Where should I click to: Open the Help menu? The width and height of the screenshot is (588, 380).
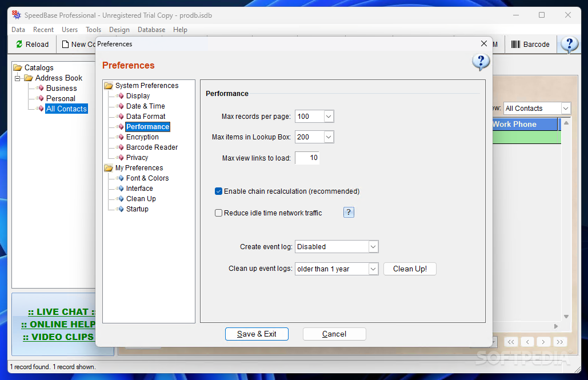(x=180, y=30)
